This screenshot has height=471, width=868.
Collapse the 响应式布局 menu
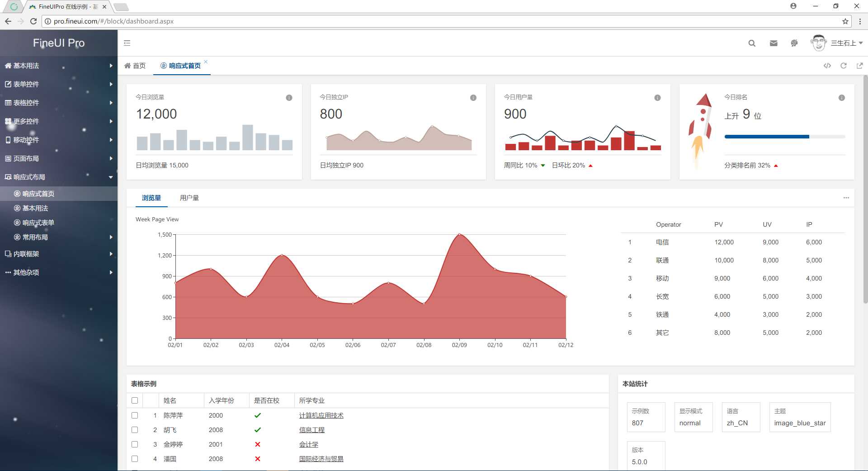[x=59, y=177]
